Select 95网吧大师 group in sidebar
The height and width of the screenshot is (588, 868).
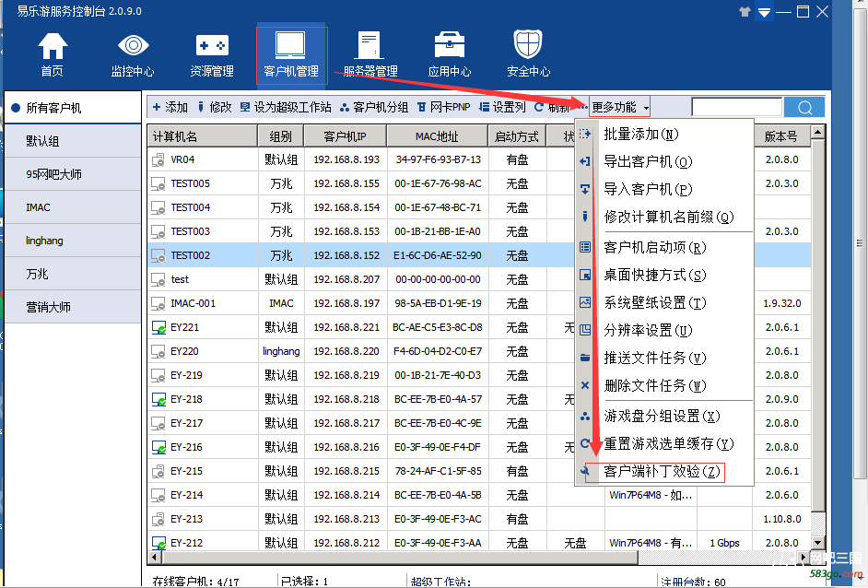click(73, 174)
